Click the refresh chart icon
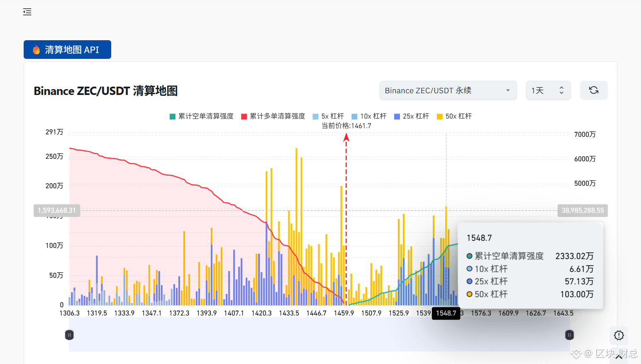This screenshot has height=364, width=641. point(594,90)
